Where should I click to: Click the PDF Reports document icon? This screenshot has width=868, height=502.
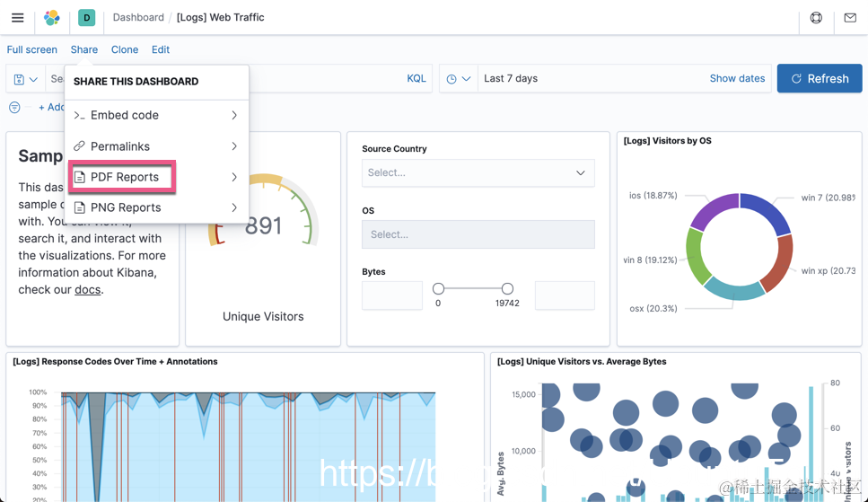(x=80, y=177)
